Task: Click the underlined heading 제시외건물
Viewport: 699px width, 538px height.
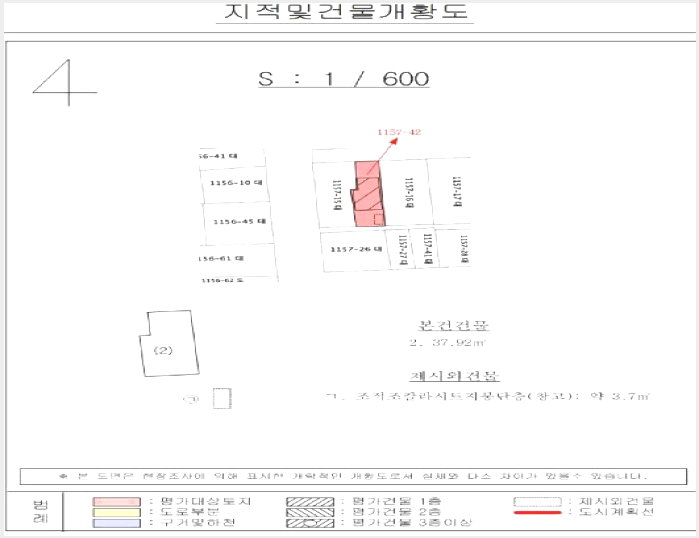Action: [454, 376]
